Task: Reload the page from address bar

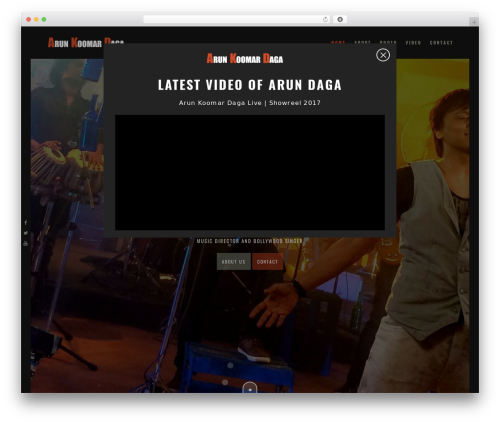Action: click(325, 19)
